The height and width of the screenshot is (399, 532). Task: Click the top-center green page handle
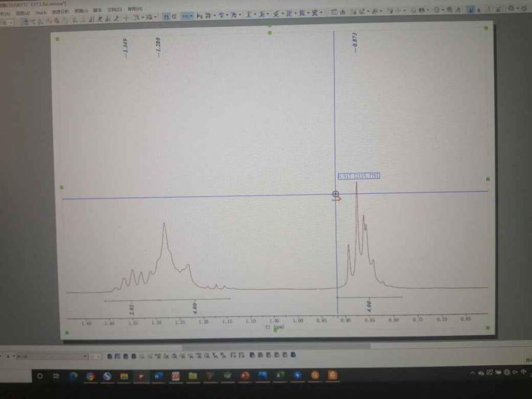[x=270, y=33]
